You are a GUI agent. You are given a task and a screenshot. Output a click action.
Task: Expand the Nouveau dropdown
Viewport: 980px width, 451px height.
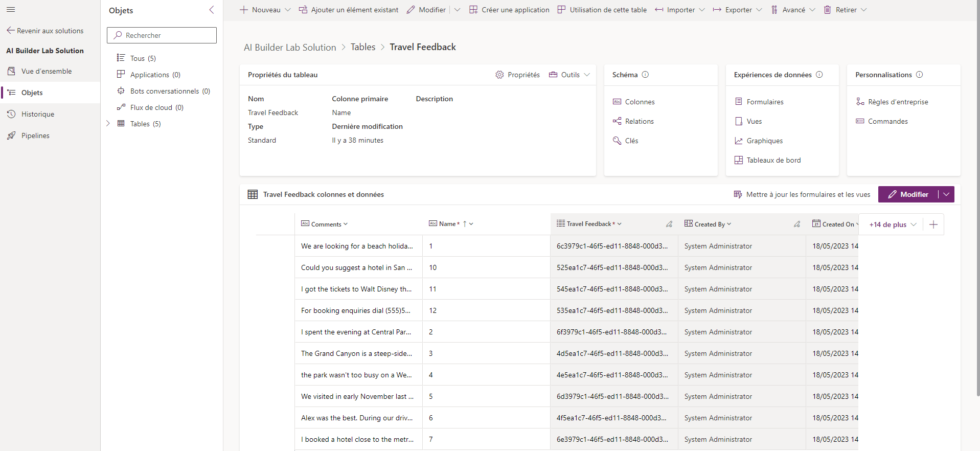(288, 10)
